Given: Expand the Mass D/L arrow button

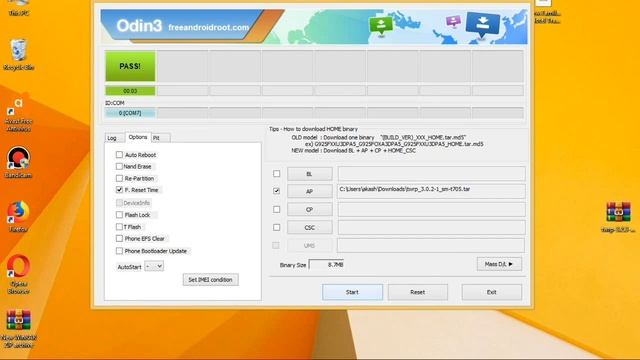Looking at the screenshot, I should [x=499, y=264].
